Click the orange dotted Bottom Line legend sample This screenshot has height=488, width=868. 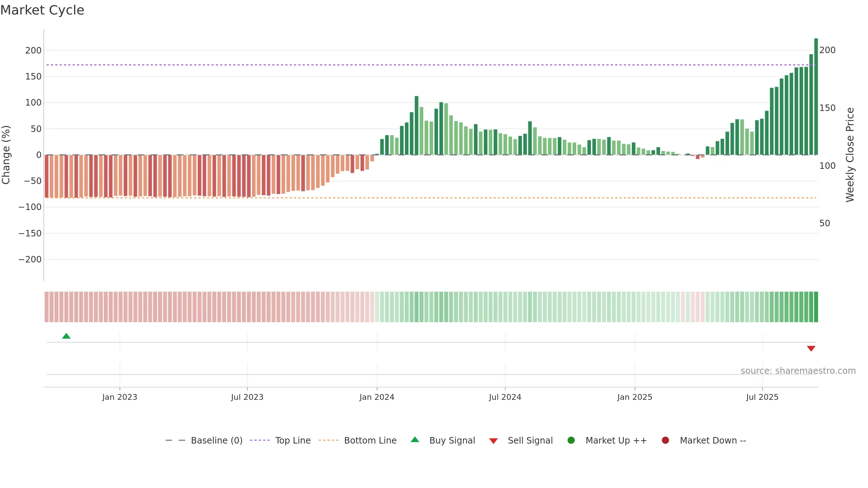tap(328, 440)
